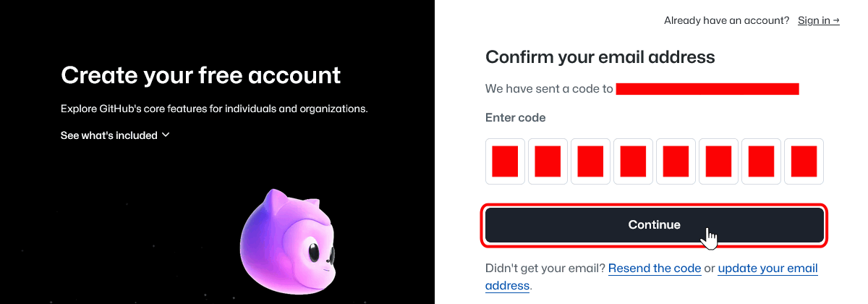Viewport: 868px width, 304px height.
Task: Click the Create your free account heading
Action: (200, 75)
